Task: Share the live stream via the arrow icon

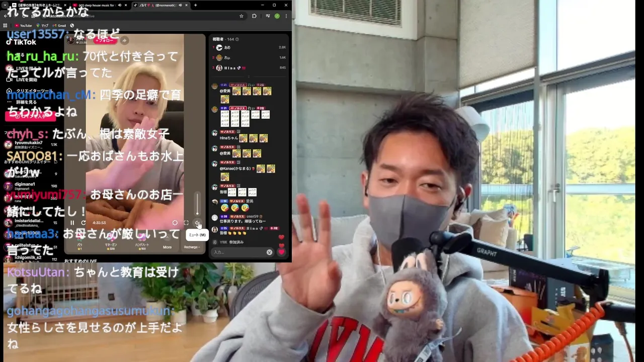Action: click(124, 41)
